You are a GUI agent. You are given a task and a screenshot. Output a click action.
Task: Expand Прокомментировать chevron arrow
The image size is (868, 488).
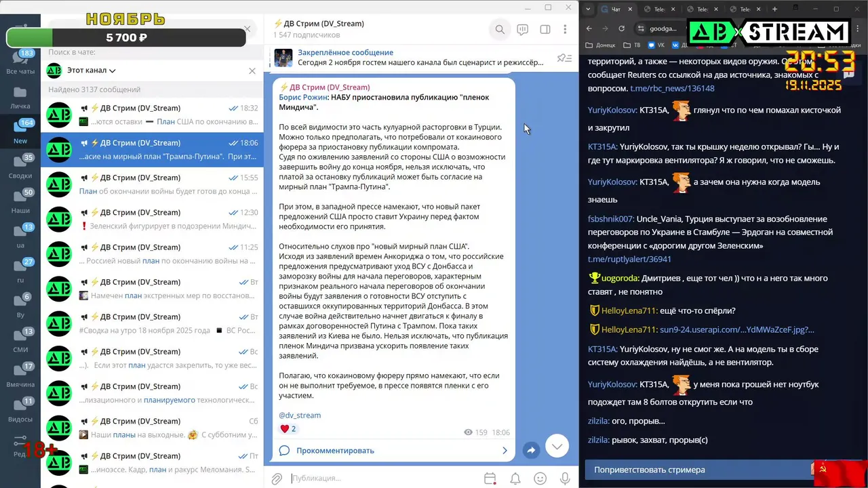pyautogui.click(x=505, y=451)
